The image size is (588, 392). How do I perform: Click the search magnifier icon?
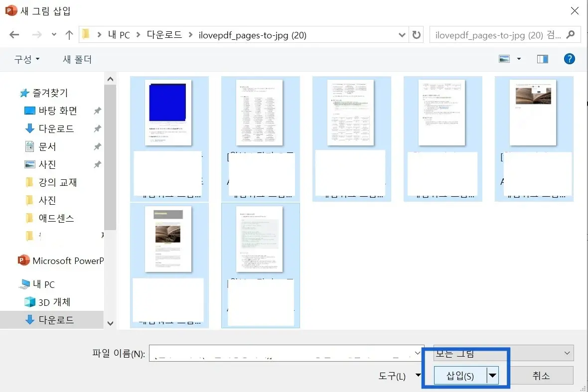click(570, 34)
